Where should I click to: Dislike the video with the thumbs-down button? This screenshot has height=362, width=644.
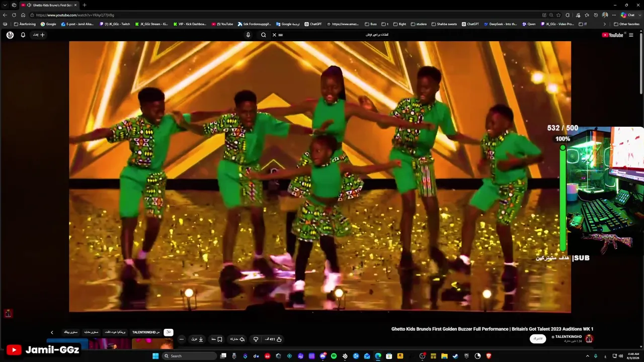pyautogui.click(x=256, y=339)
